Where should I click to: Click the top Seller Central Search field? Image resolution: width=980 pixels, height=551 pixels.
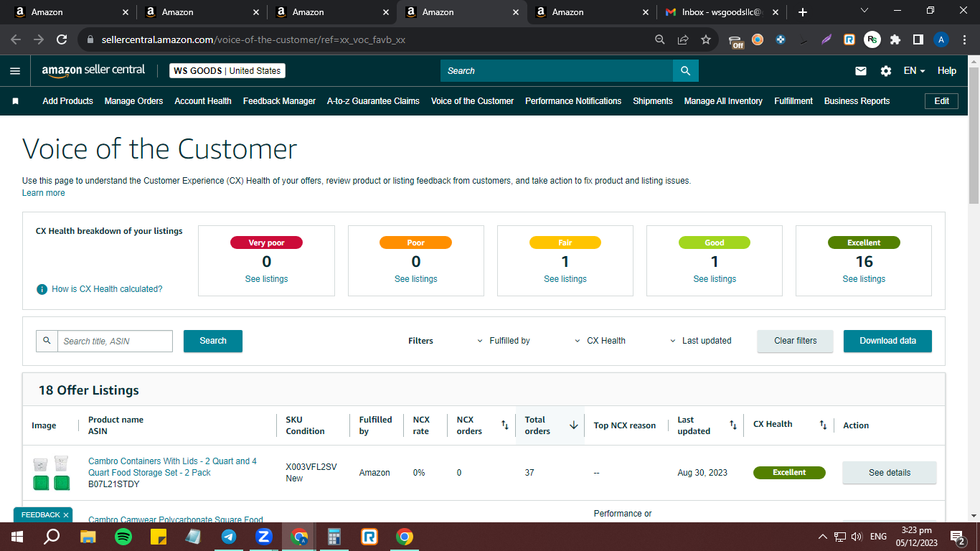[557, 71]
